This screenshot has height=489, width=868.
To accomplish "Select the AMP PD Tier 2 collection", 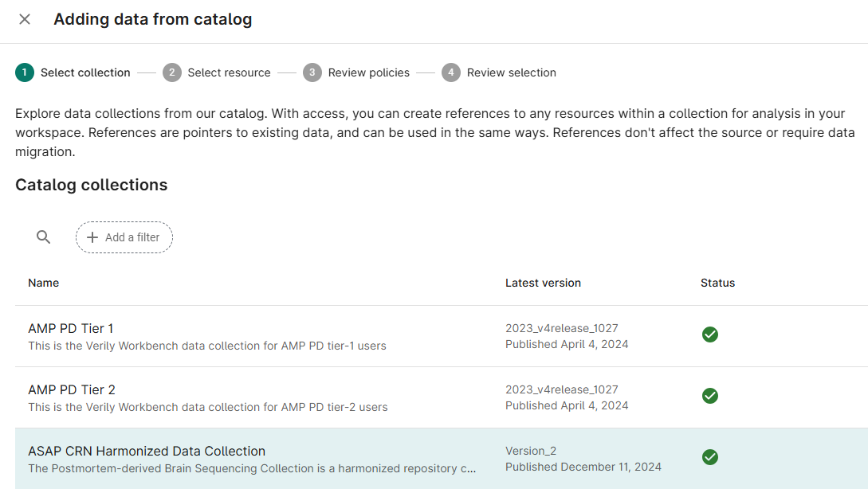I will (x=70, y=389).
